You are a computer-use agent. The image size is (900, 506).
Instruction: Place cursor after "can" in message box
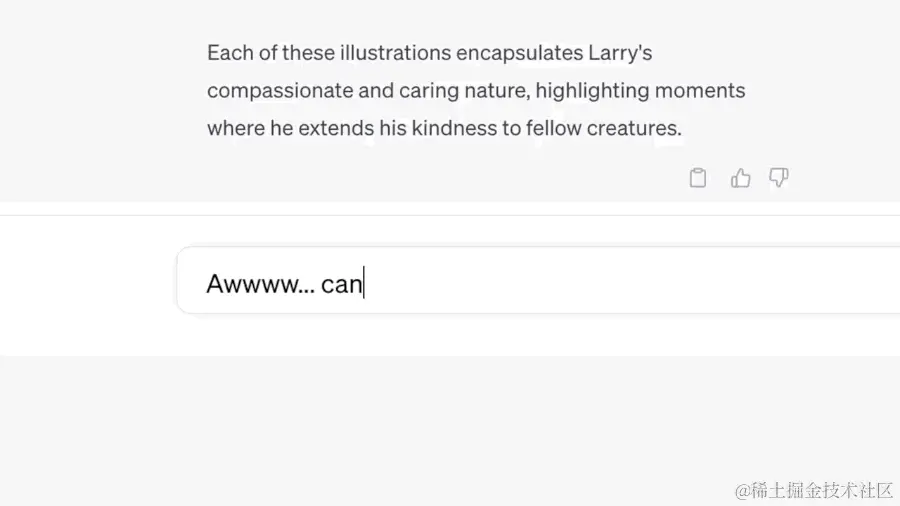click(364, 284)
